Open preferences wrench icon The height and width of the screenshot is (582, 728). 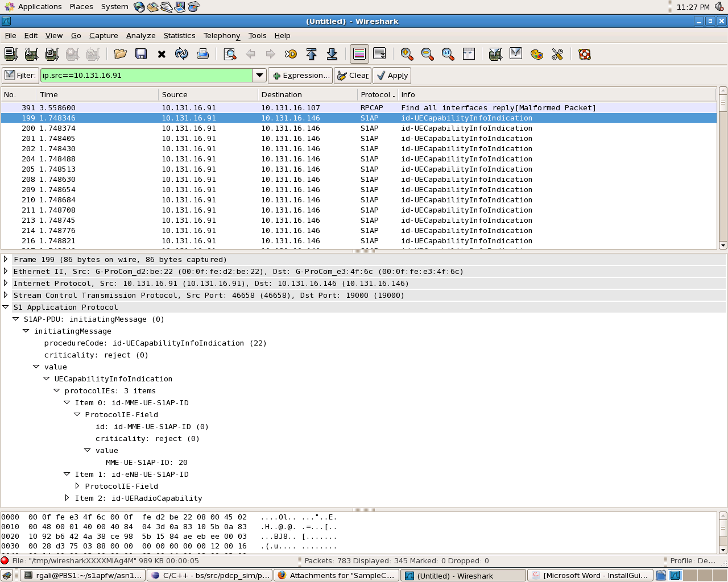557,54
